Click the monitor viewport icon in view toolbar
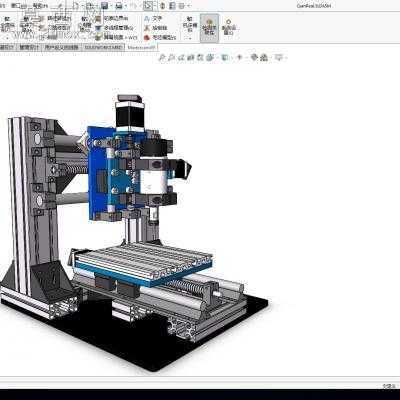The height and width of the screenshot is (400, 400). pos(278,58)
